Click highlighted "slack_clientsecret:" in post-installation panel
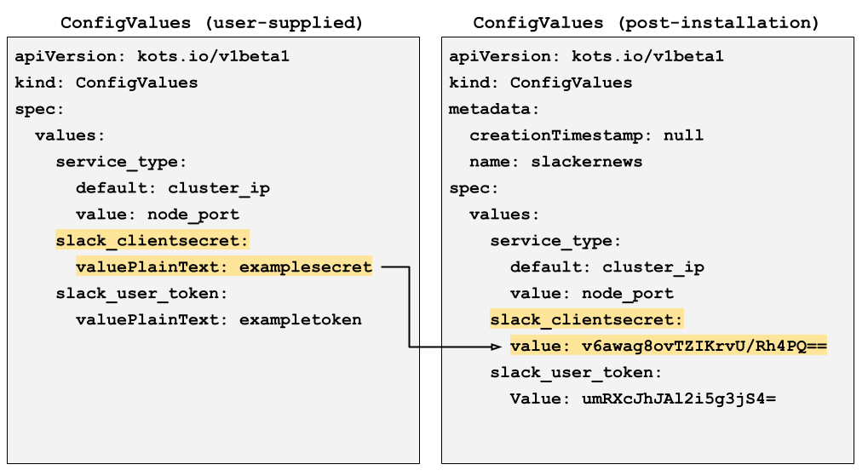The width and height of the screenshot is (868, 476). 586,320
